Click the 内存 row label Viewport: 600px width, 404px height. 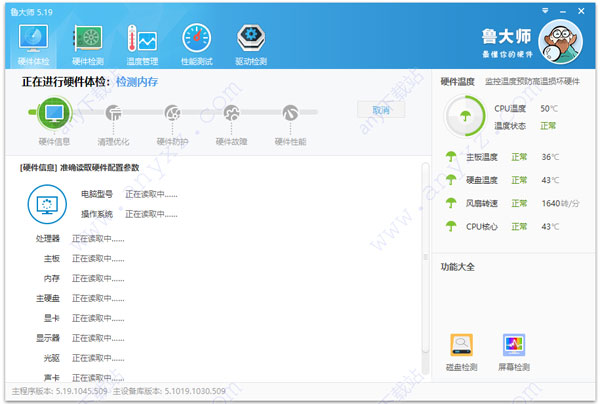[52, 279]
